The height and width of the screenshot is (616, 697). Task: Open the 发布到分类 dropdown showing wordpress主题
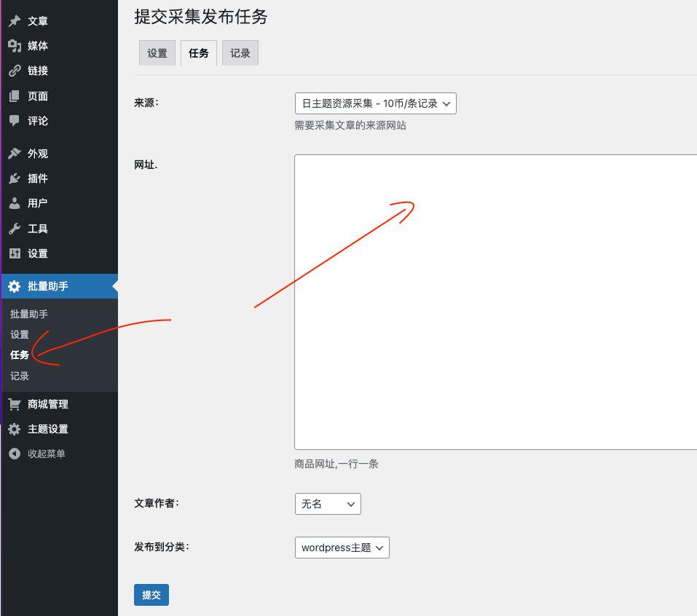coord(342,548)
